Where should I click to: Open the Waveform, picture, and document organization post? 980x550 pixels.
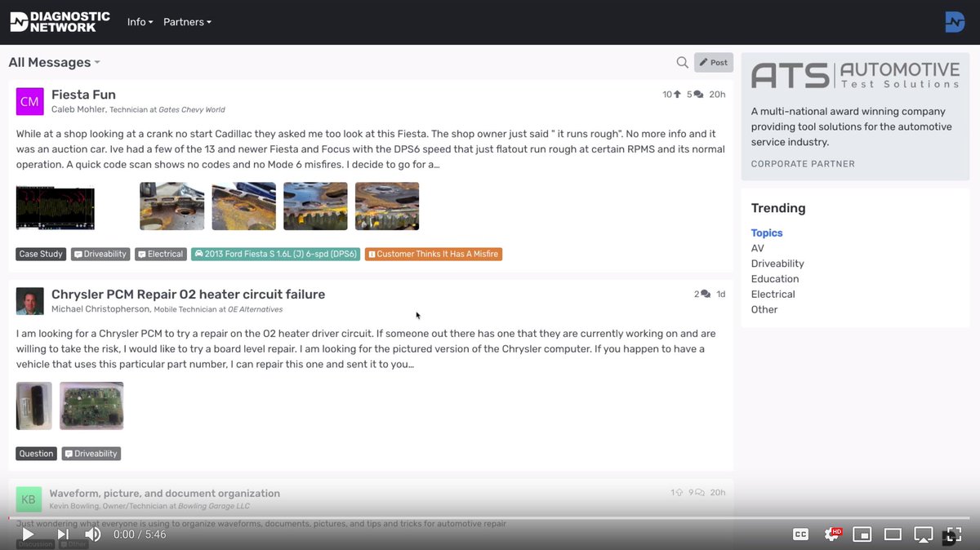[164, 494]
